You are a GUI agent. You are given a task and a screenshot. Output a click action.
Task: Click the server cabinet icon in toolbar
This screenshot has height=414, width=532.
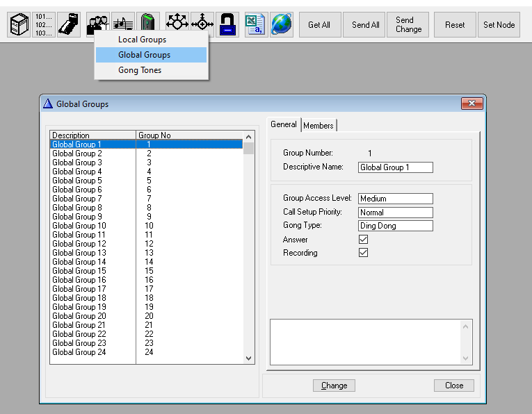pyautogui.click(x=19, y=24)
